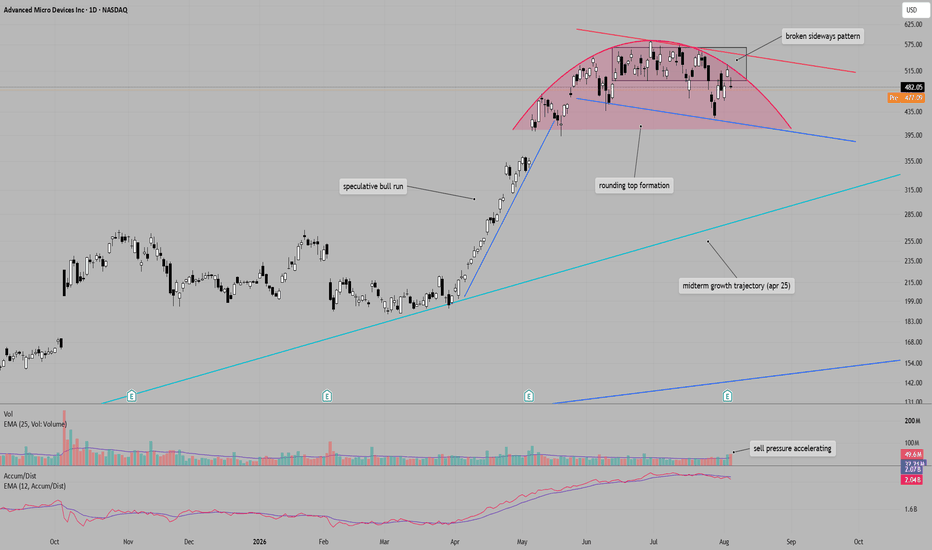Select the 'speculative bull run' callout
This screenshot has height=550, width=932.
pyautogui.click(x=373, y=186)
